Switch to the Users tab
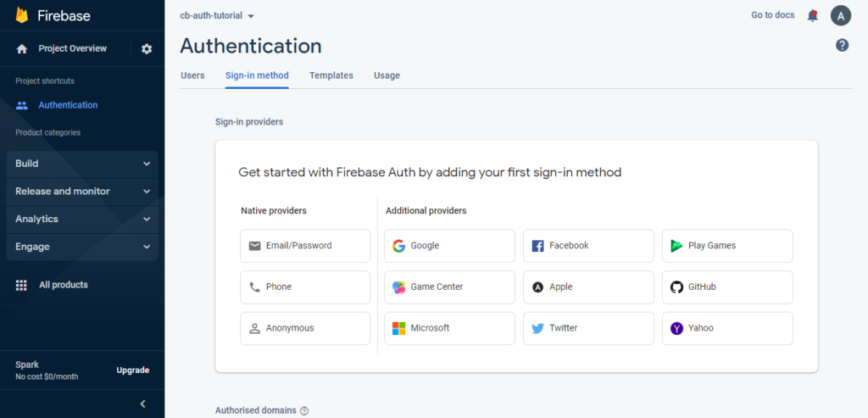Image resolution: width=868 pixels, height=418 pixels. click(192, 75)
